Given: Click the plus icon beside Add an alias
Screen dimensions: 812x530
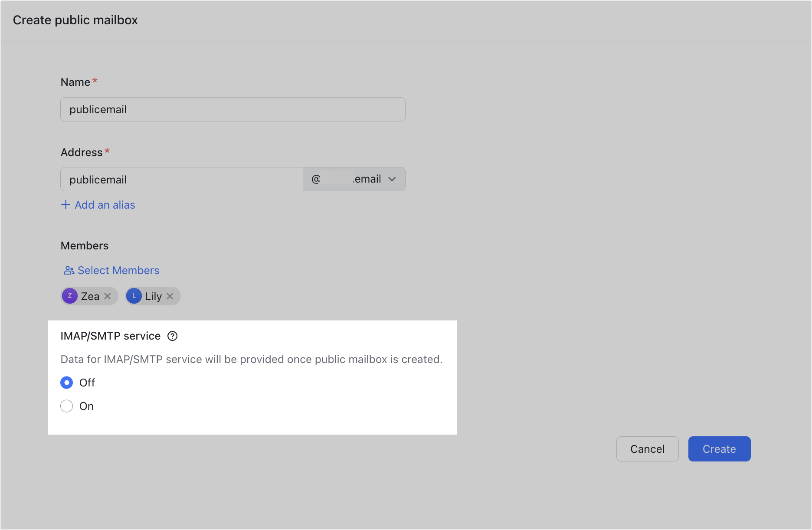Looking at the screenshot, I should [x=65, y=204].
